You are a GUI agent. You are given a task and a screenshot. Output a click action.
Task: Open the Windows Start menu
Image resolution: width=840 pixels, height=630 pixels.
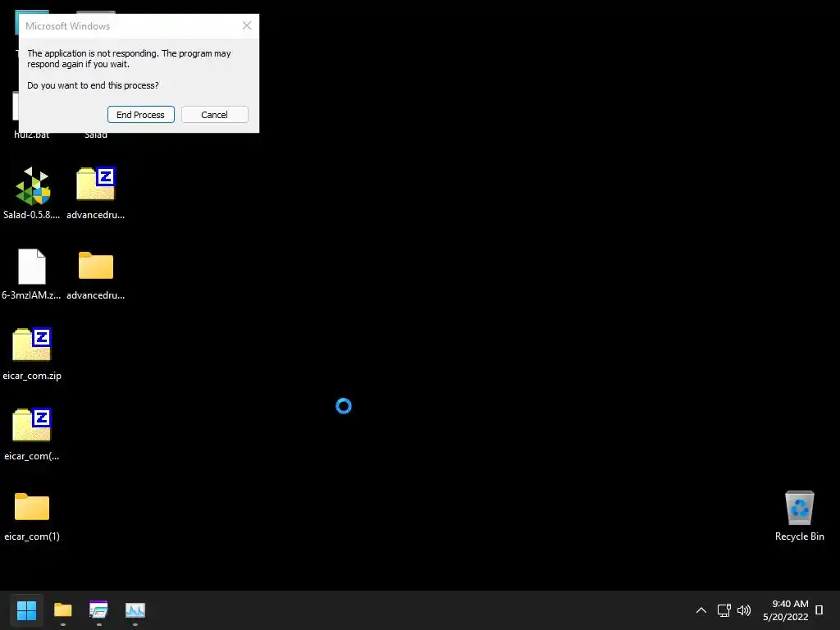(26, 610)
